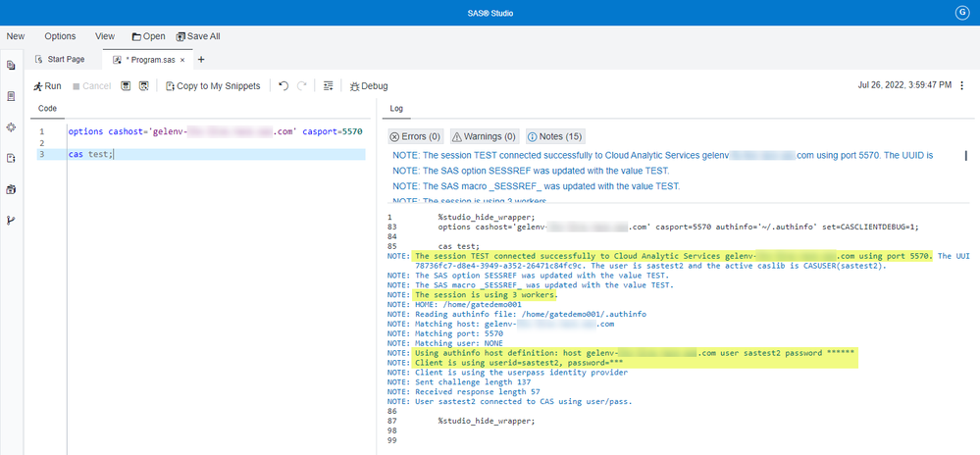980x455 pixels.
Task: Copy code to My Snippets
Action: tap(213, 86)
